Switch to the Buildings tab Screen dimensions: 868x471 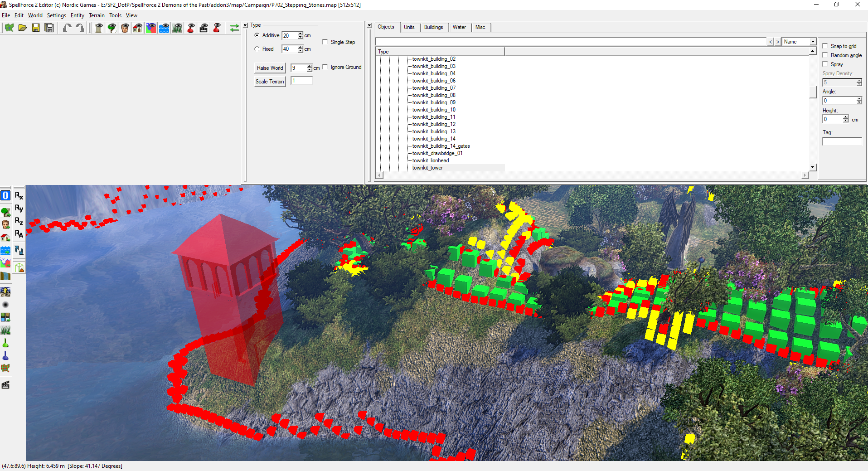[x=434, y=27]
